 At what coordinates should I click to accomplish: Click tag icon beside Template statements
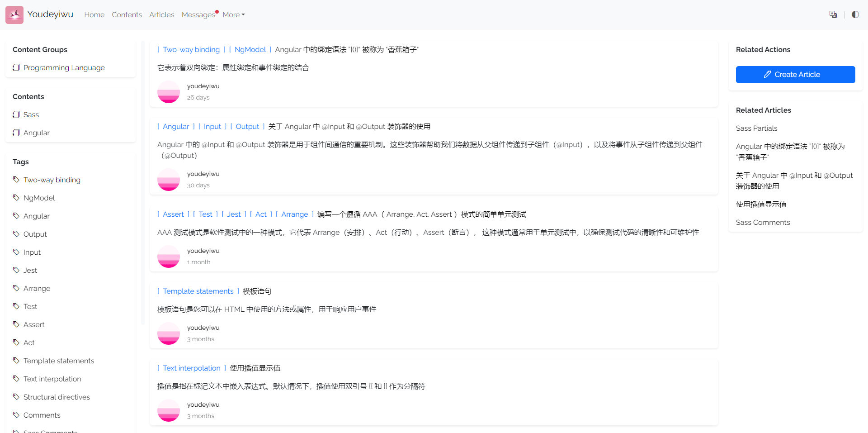coord(16,361)
